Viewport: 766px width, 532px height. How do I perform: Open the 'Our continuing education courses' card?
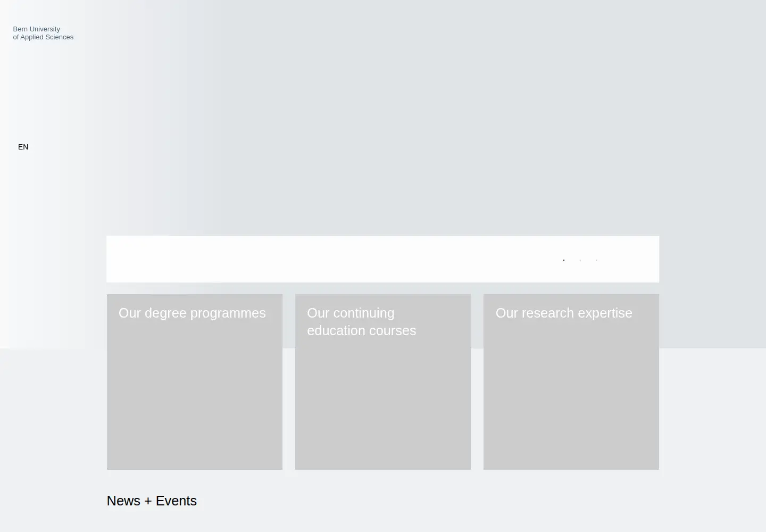point(383,382)
